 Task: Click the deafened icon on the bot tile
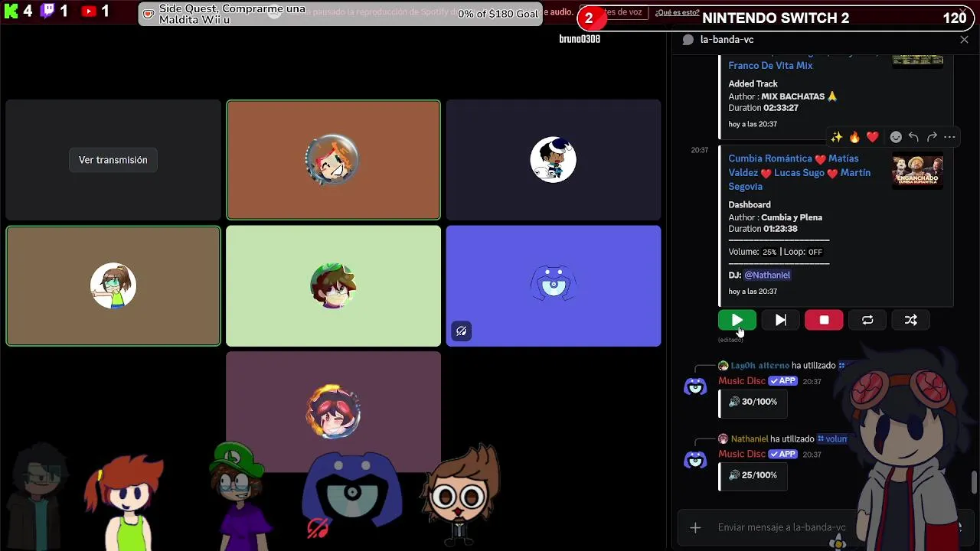pos(461,331)
